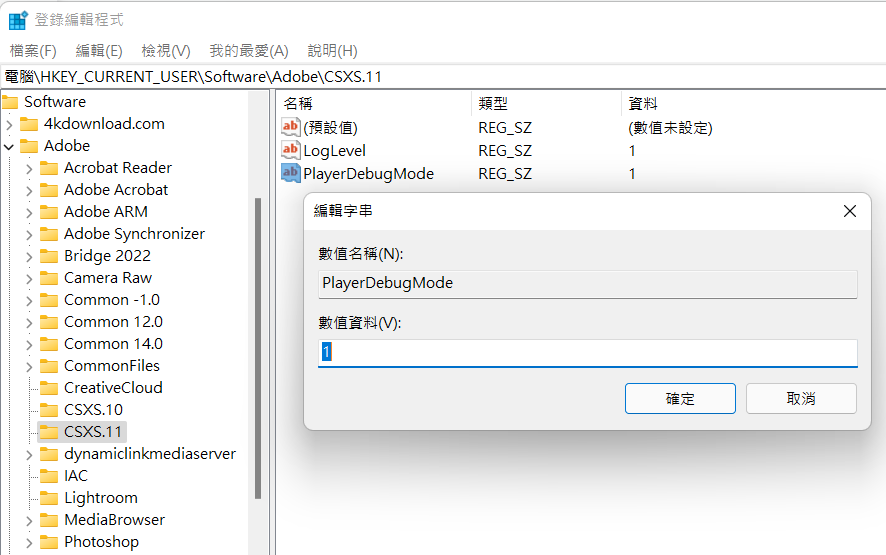The width and height of the screenshot is (886, 555).
Task: Click the Common 14.0 folder icon
Action: tap(49, 344)
